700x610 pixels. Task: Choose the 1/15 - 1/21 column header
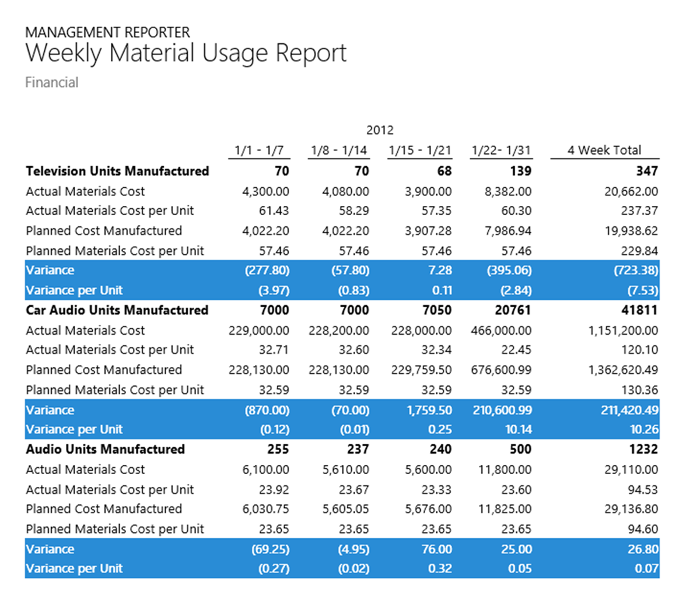[x=420, y=150]
